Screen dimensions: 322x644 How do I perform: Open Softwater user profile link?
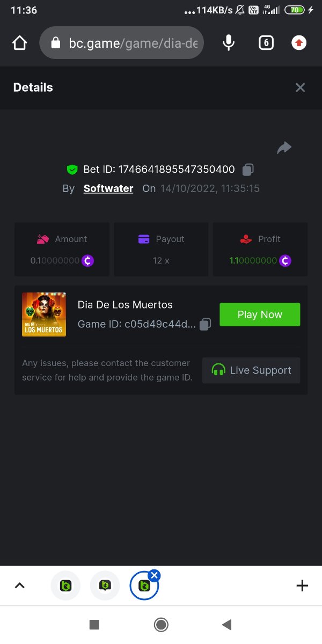(x=108, y=188)
